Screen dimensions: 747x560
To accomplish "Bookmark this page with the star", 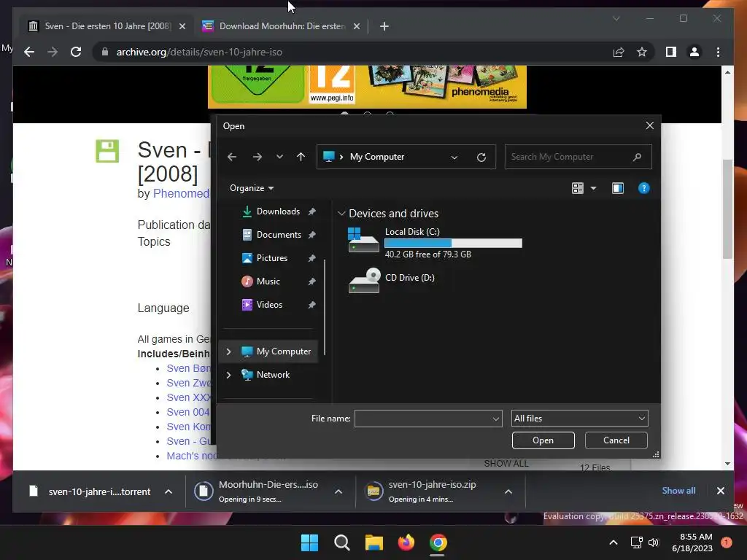I will 642,52.
